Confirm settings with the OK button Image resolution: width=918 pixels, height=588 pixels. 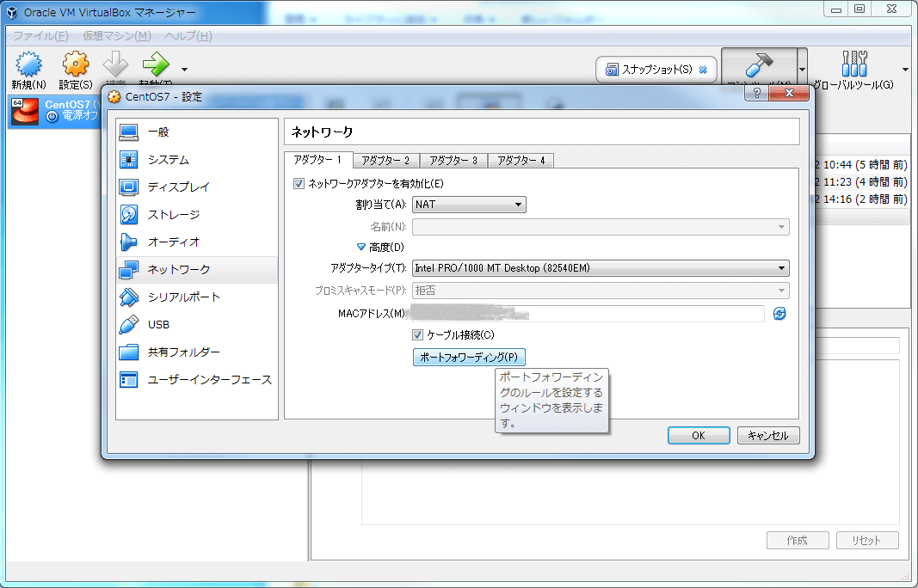click(698, 435)
